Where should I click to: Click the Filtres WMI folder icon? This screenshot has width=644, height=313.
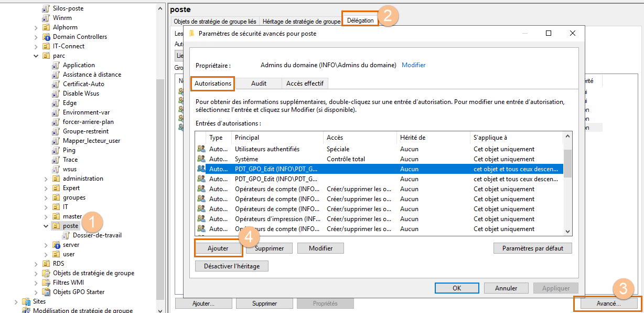click(x=46, y=283)
